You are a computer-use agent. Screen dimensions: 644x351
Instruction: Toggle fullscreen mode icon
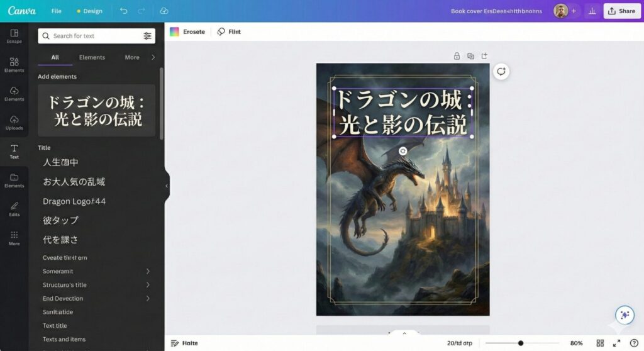(616, 343)
